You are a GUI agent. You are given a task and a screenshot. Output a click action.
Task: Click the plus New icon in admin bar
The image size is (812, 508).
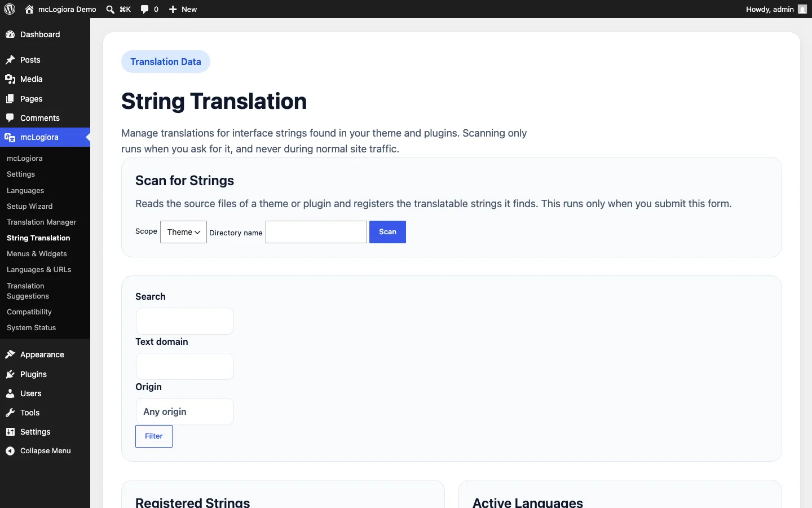coord(173,9)
